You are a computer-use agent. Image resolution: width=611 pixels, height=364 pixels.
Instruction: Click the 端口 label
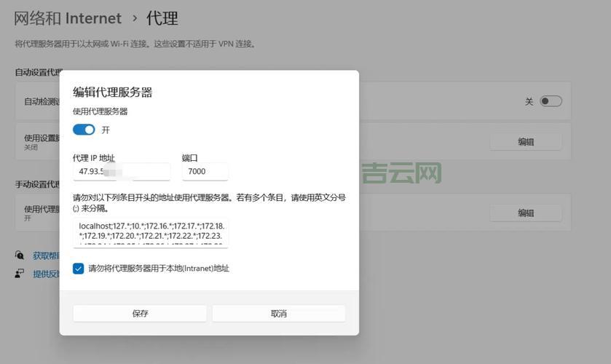190,158
